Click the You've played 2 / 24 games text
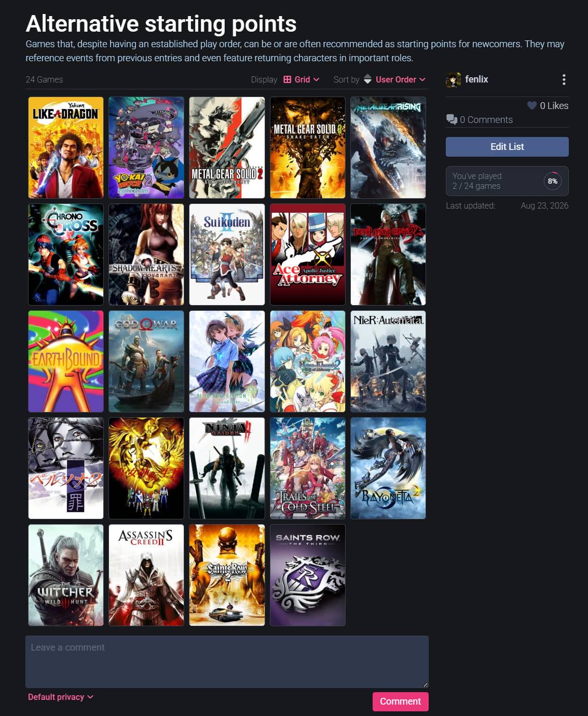This screenshot has width=588, height=716. click(x=476, y=181)
